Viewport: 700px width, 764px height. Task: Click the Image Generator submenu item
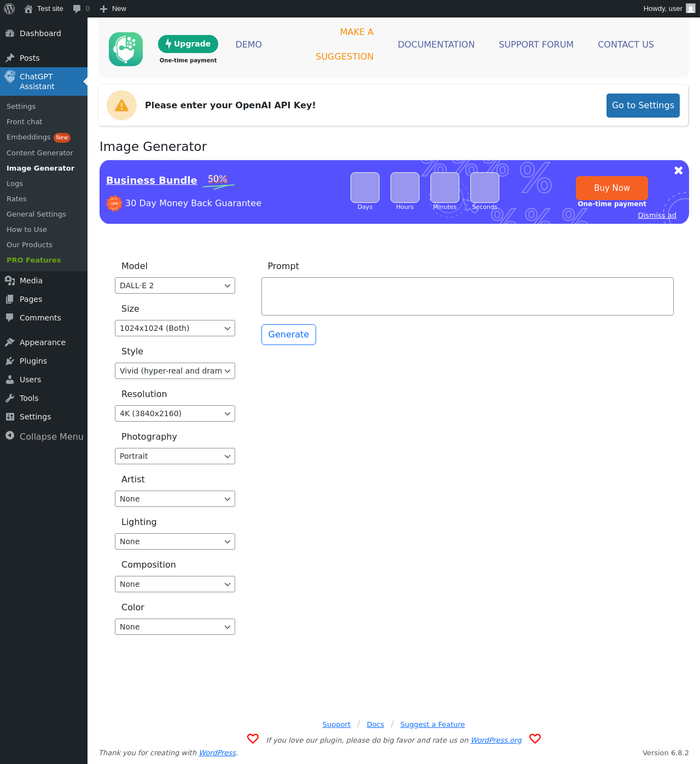(44, 168)
